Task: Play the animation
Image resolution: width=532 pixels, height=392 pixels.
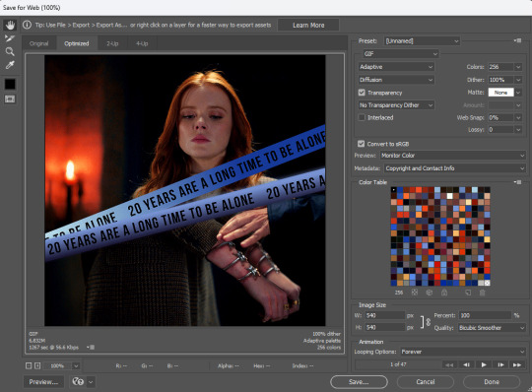Action: click(484, 364)
